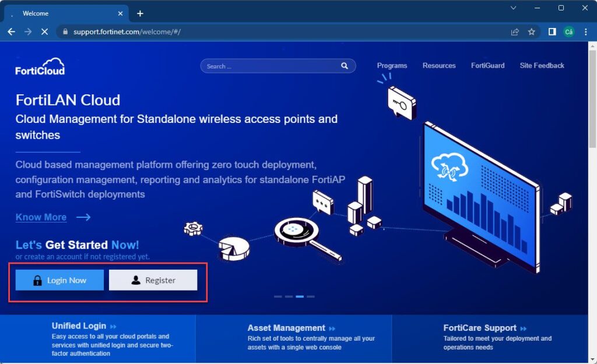Select the fourth carousel slide indicator

tap(311, 296)
